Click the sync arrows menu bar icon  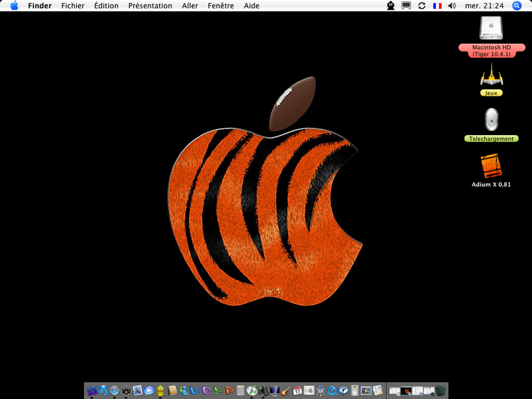[422, 6]
